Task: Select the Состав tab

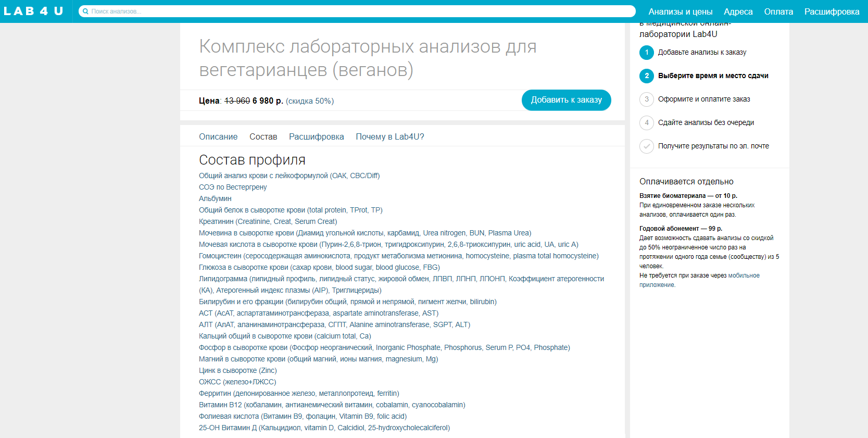Action: point(263,137)
